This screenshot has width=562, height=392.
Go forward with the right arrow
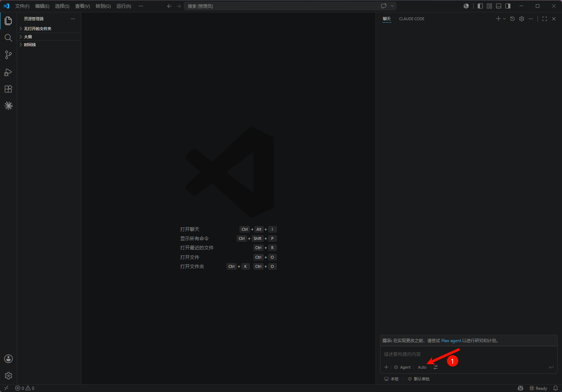pyautogui.click(x=179, y=6)
